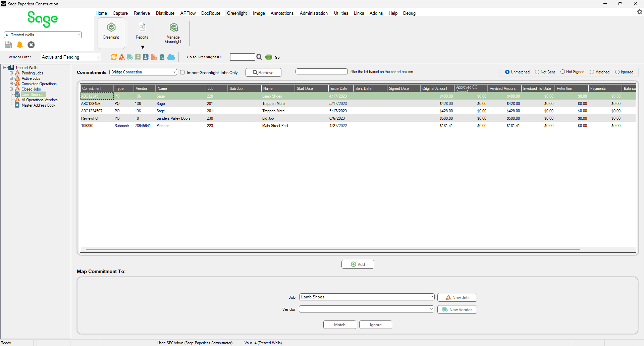The height and width of the screenshot is (346, 644).
Task: Select the Unmatched radio button
Action: (507, 72)
